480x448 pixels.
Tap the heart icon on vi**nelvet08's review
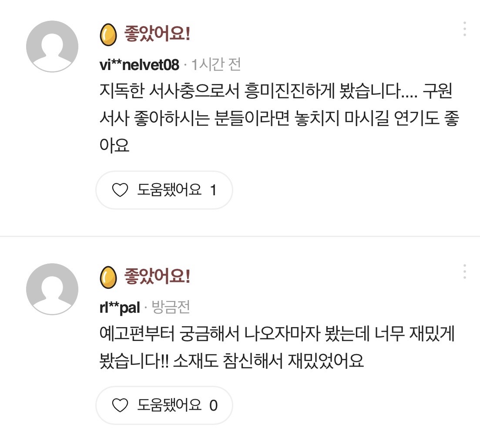(x=120, y=190)
